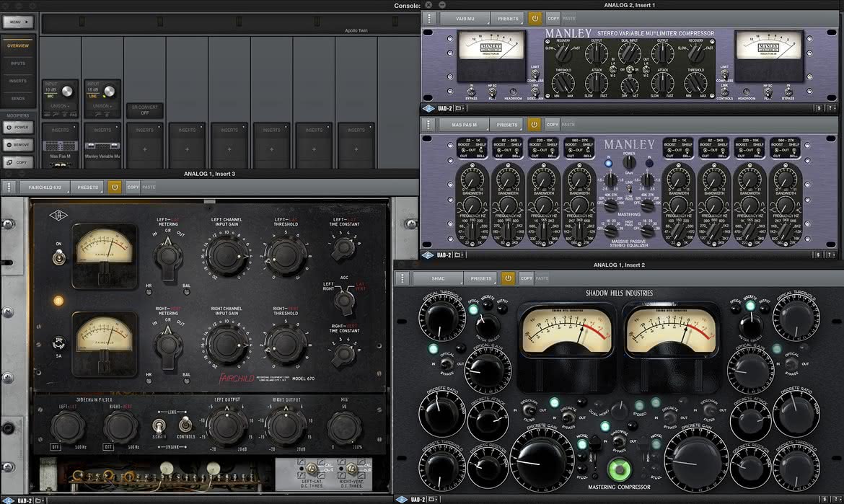Toggle the left Sidechain Filter switch on SHMC
The width and height of the screenshot is (844, 504).
[529, 411]
